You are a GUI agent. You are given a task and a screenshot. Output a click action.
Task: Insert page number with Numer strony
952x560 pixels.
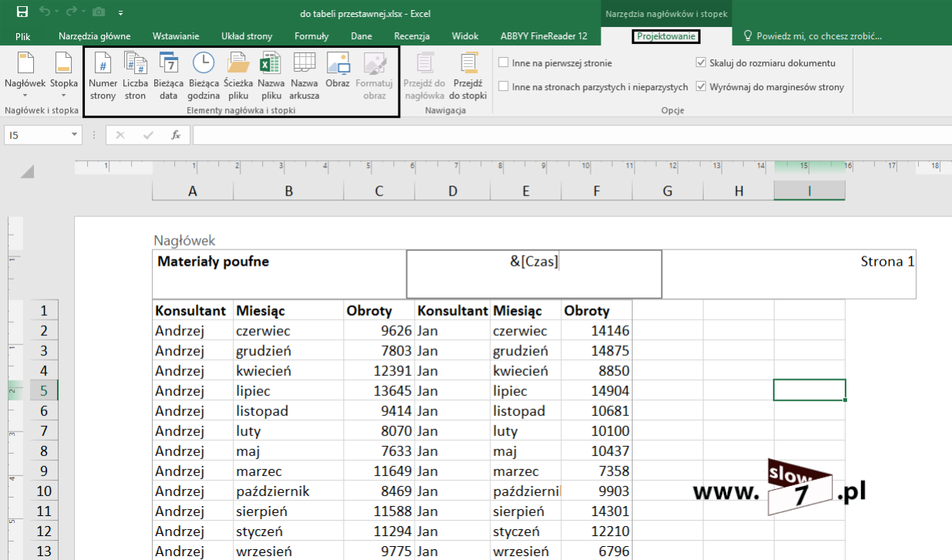[103, 76]
